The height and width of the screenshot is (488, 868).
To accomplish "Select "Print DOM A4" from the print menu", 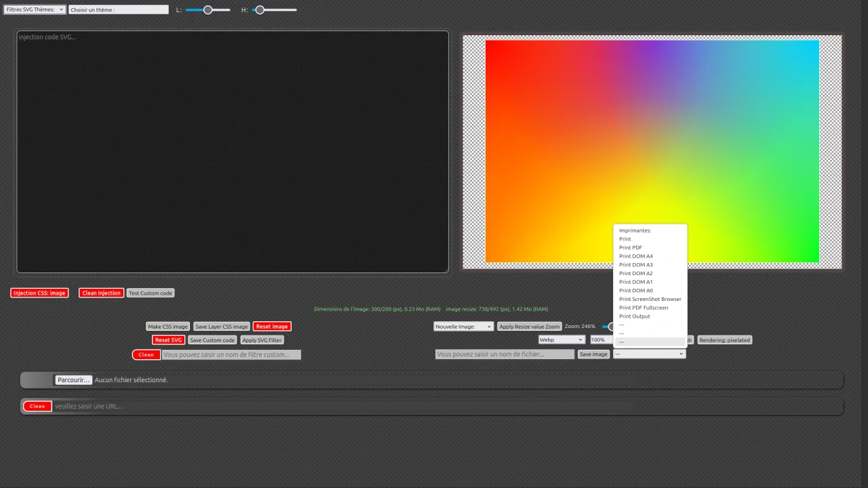I will click(635, 256).
